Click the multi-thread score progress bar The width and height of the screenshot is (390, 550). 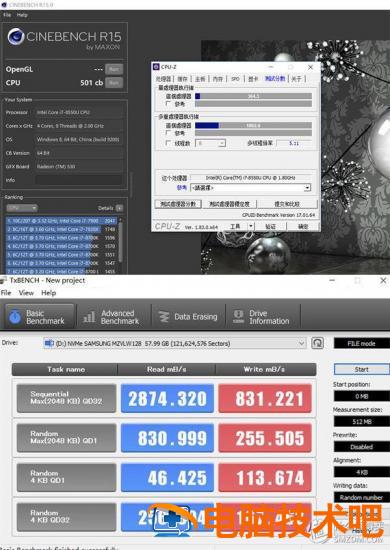click(253, 126)
